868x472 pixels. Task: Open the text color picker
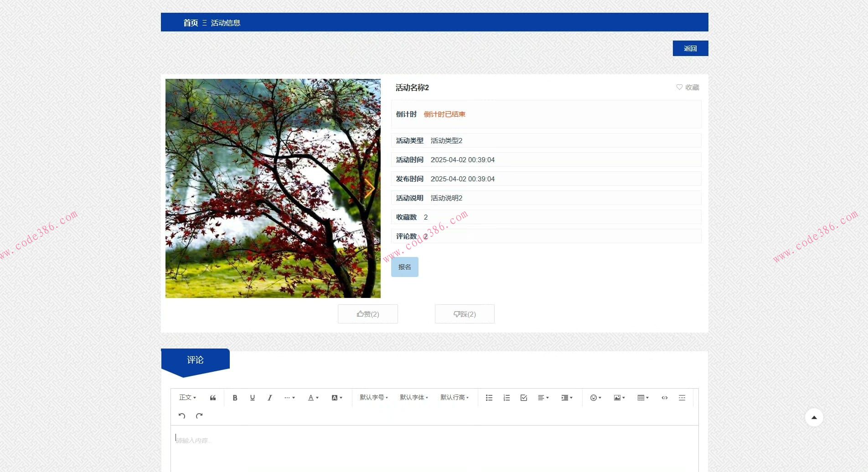tap(313, 398)
